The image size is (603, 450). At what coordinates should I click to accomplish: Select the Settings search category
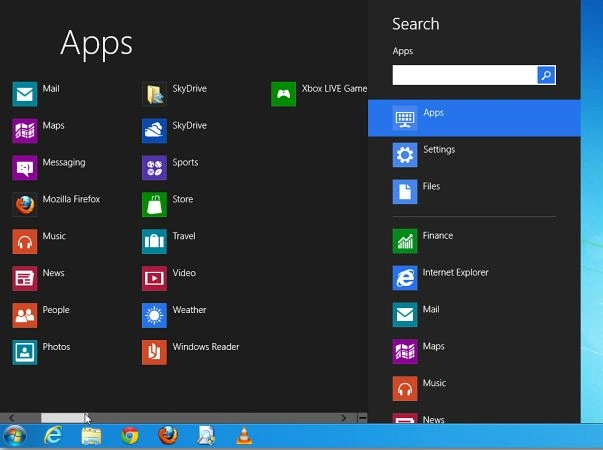point(474,155)
